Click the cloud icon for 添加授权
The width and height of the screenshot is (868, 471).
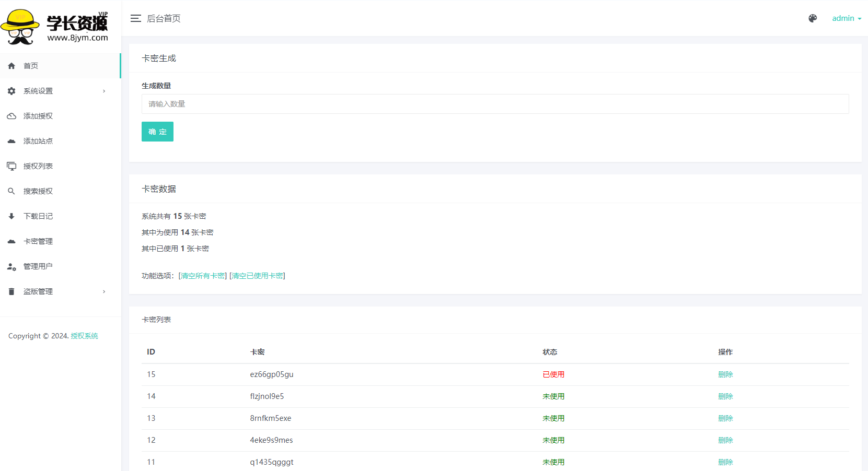[x=11, y=116]
